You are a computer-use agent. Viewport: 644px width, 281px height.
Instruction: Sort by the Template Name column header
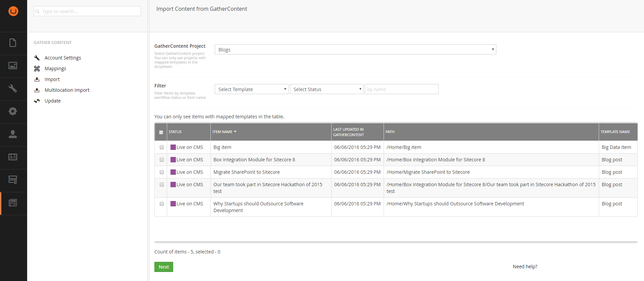[615, 132]
